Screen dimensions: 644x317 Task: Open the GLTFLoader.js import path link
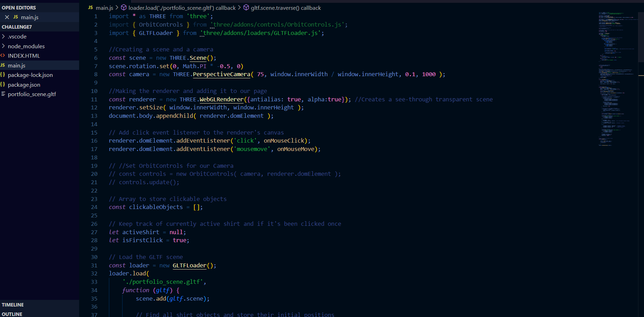(x=261, y=33)
